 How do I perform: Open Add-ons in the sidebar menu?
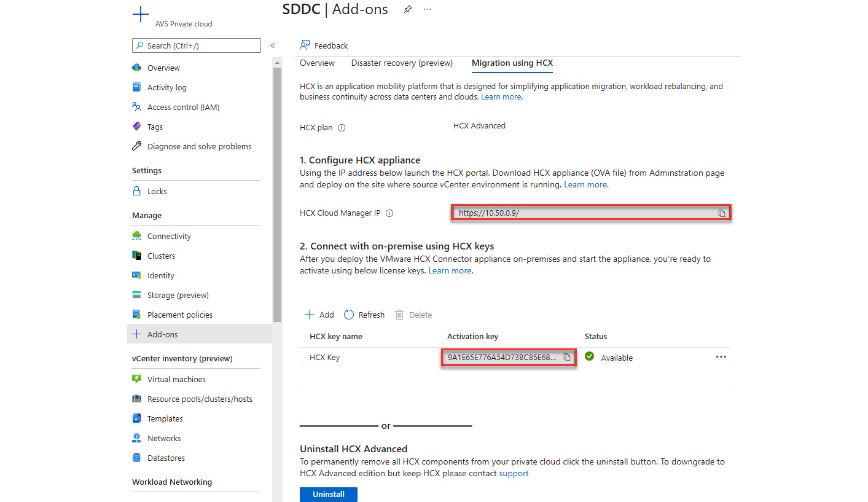pyautogui.click(x=199, y=334)
